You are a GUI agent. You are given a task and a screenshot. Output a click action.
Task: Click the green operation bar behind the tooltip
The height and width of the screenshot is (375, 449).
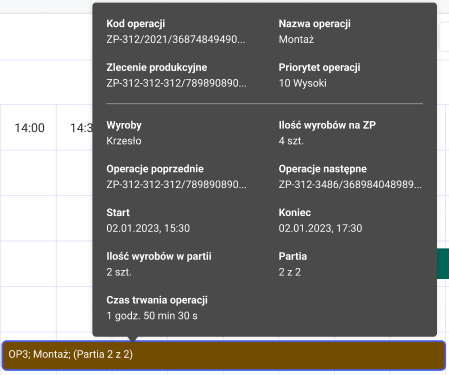443,263
